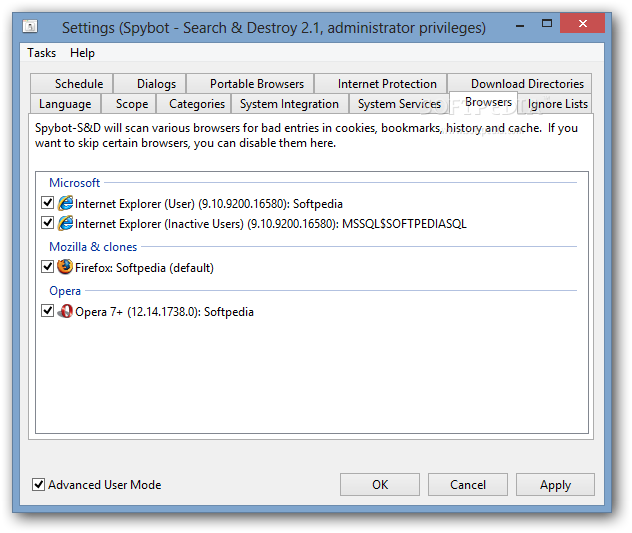Go to the Scope tab

129,104
